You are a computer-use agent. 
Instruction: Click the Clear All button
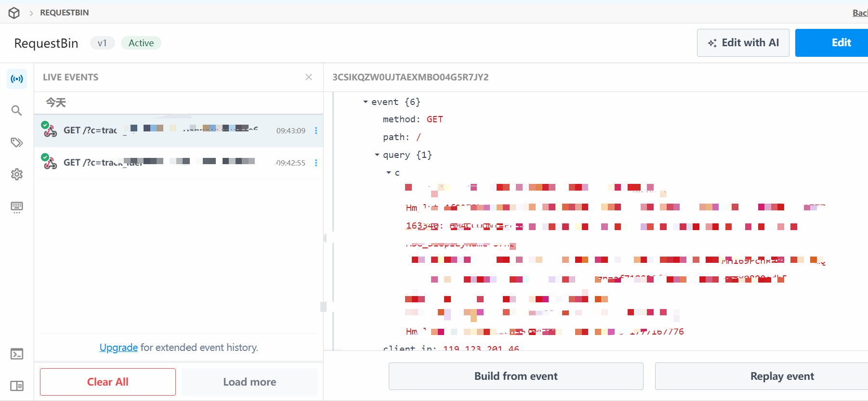coord(108,382)
